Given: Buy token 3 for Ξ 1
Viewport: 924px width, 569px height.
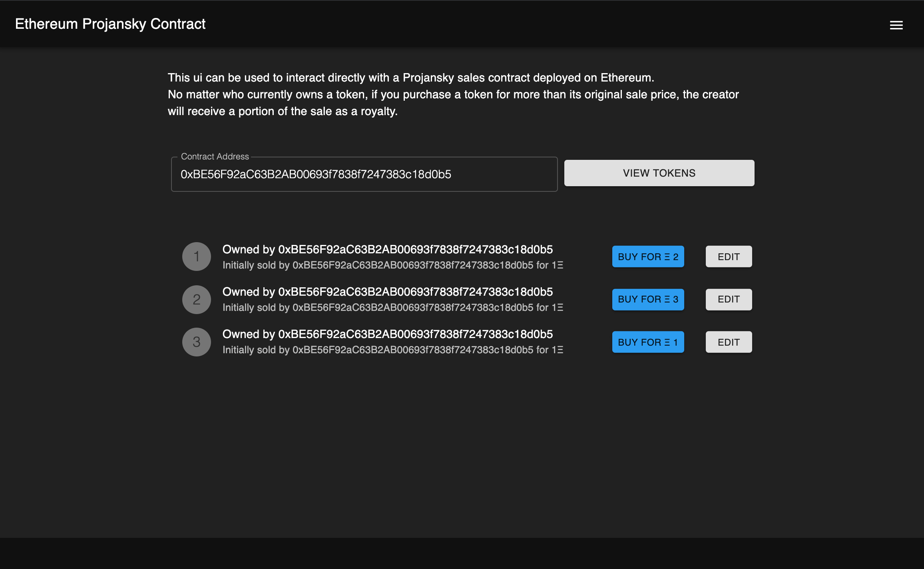Looking at the screenshot, I should [x=648, y=342].
